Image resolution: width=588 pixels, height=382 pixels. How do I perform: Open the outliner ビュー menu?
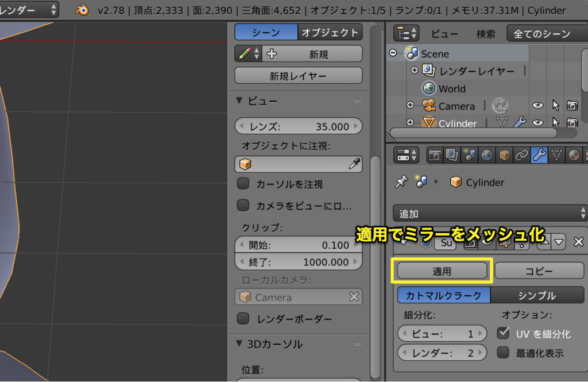point(445,34)
